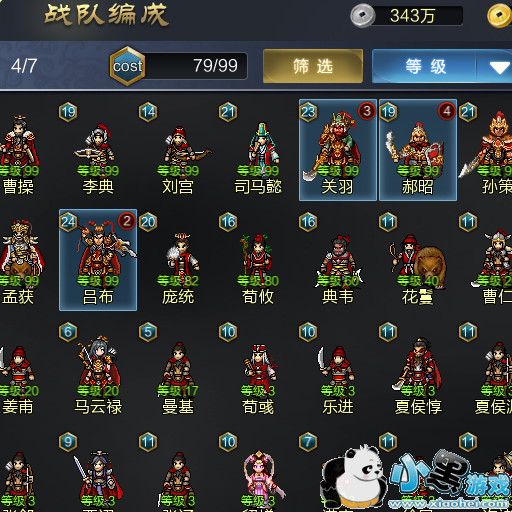Pick the 司马懿 hero portrait

point(258,150)
